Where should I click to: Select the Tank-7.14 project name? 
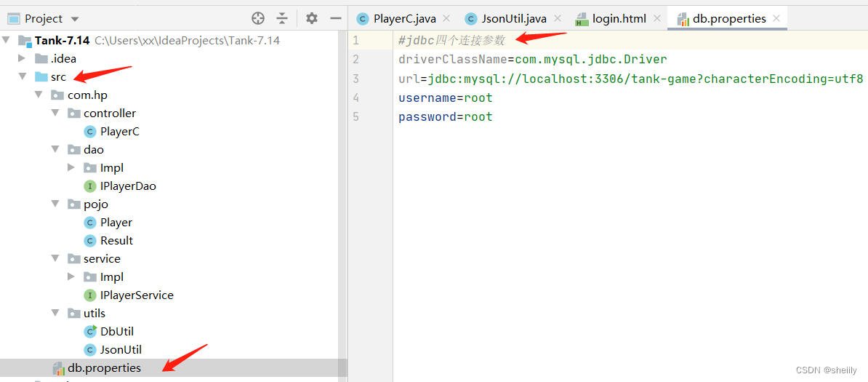pyautogui.click(x=62, y=41)
